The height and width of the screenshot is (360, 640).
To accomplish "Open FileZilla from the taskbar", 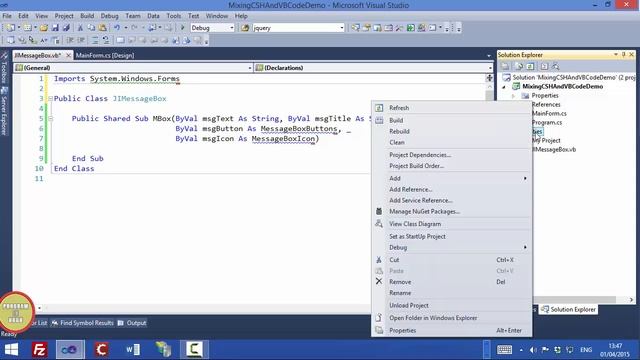I will coord(40,349).
